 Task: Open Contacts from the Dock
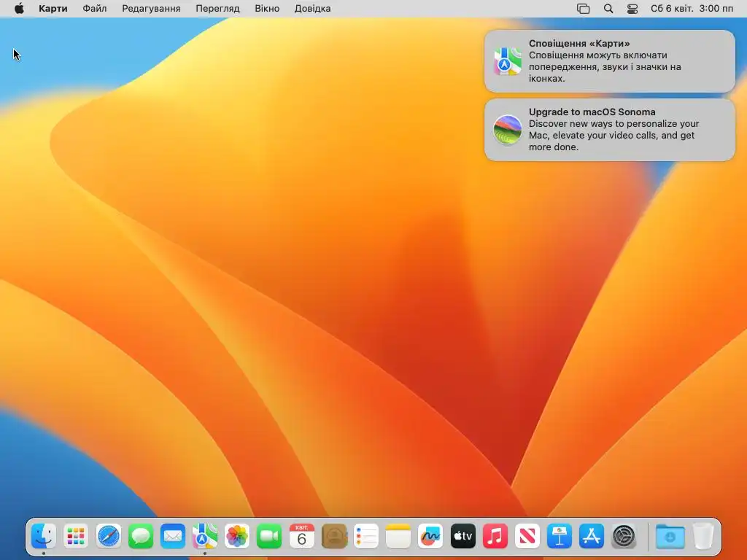334,536
